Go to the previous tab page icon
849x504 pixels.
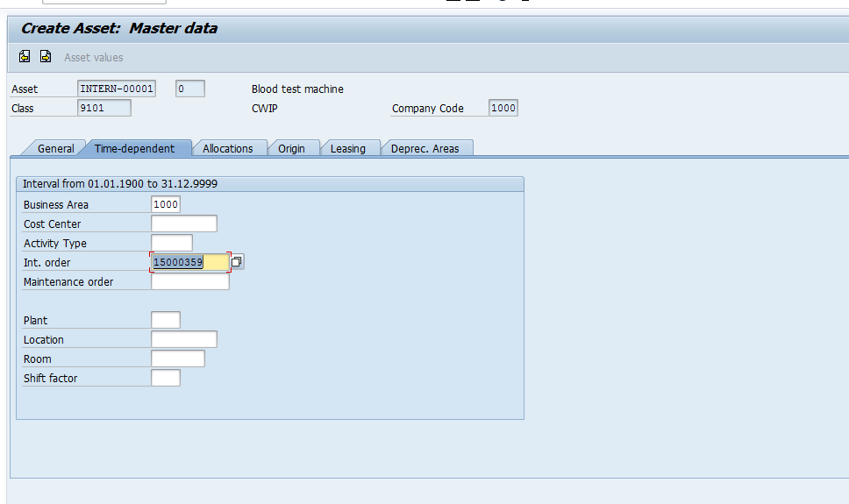25,56
